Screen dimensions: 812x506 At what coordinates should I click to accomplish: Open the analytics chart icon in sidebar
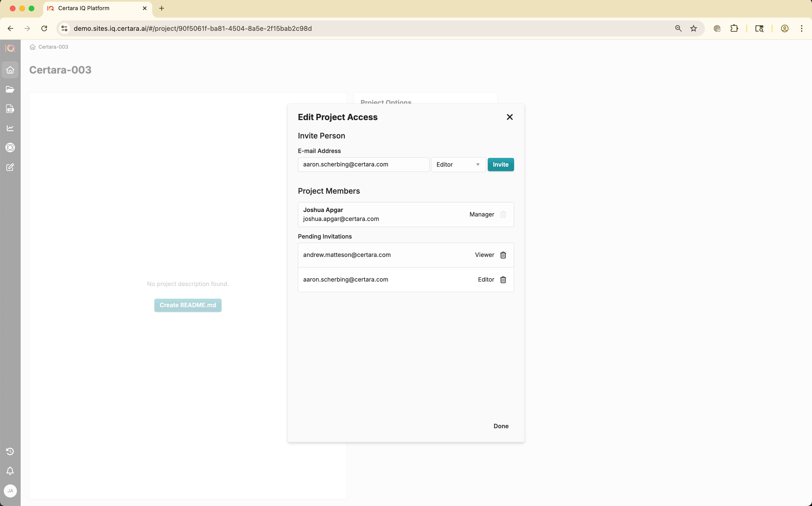click(10, 128)
